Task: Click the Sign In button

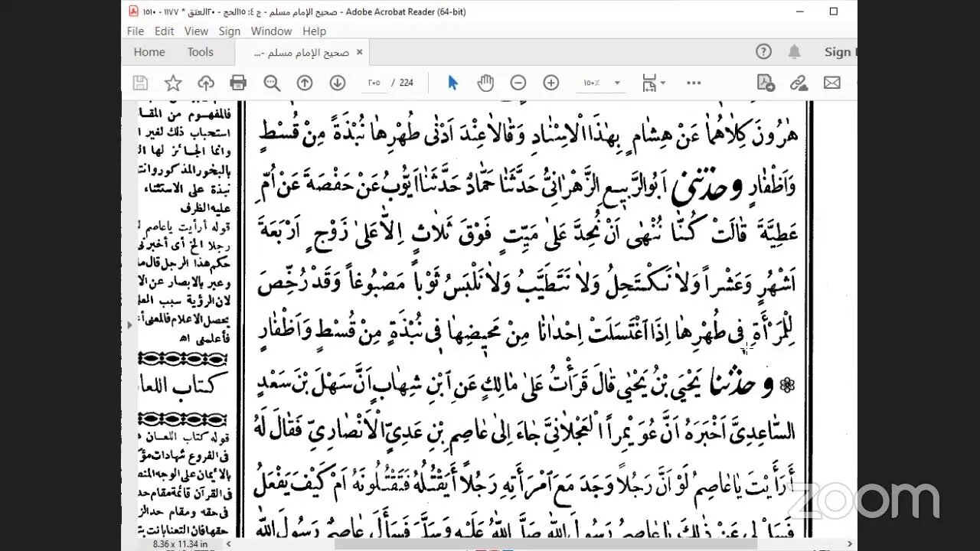Action: pos(840,52)
